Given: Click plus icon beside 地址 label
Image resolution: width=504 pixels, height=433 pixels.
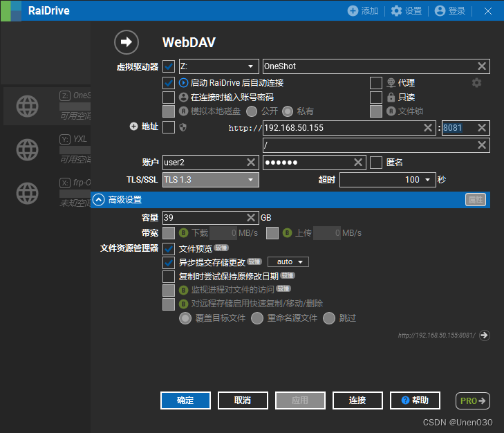Looking at the screenshot, I should click(x=133, y=127).
